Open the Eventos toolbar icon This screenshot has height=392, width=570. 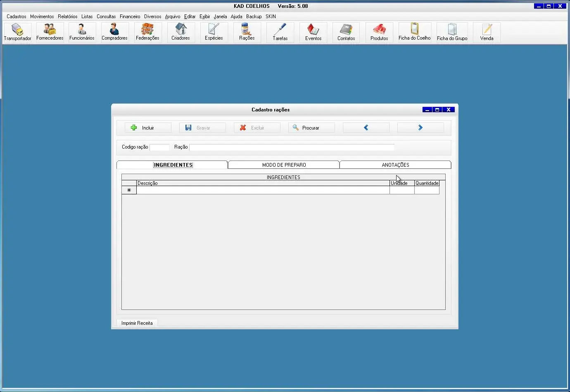tap(313, 32)
